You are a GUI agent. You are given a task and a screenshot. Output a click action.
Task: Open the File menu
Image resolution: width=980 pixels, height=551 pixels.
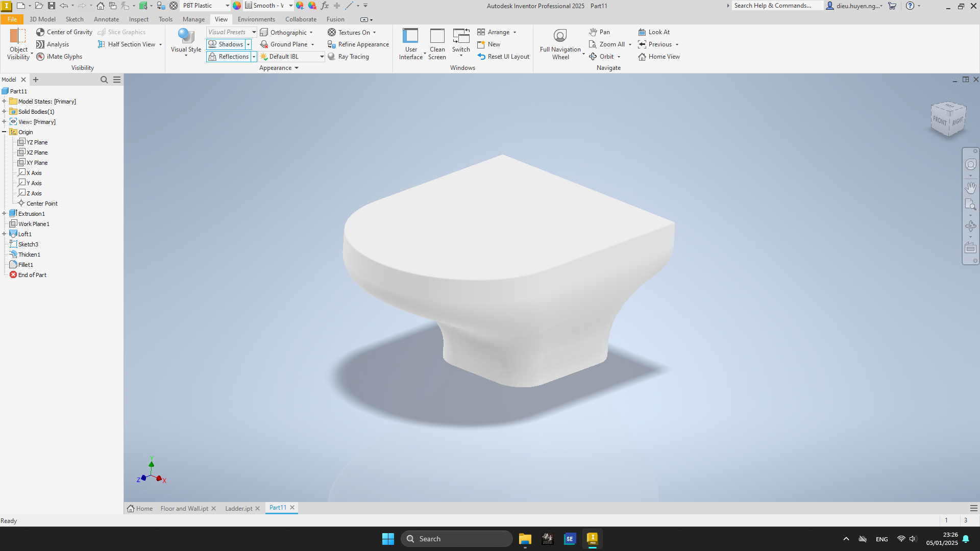pos(12,19)
